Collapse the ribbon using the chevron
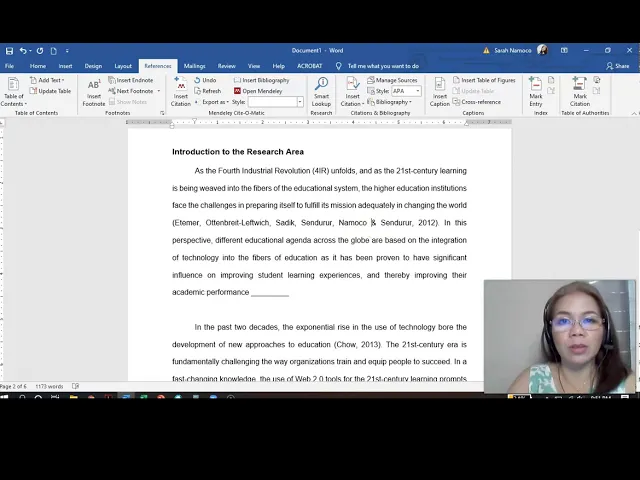 (x=634, y=113)
